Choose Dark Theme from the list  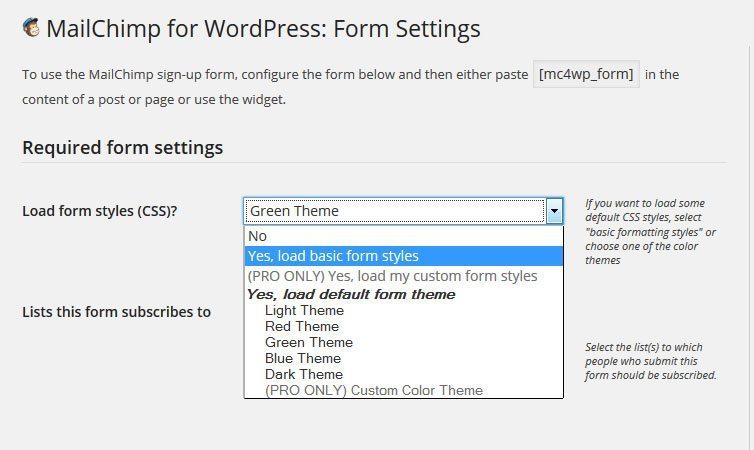403,374
